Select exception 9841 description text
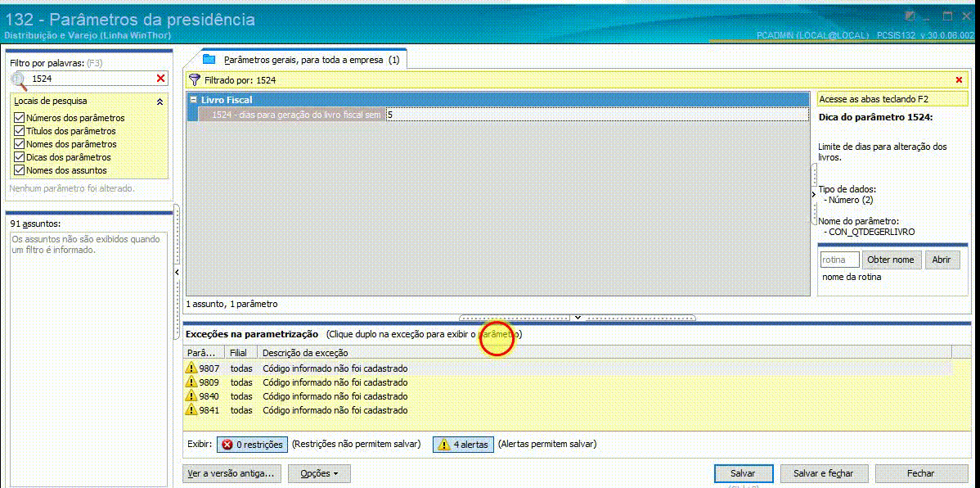Viewport: 980px width, 488px height. [335, 409]
